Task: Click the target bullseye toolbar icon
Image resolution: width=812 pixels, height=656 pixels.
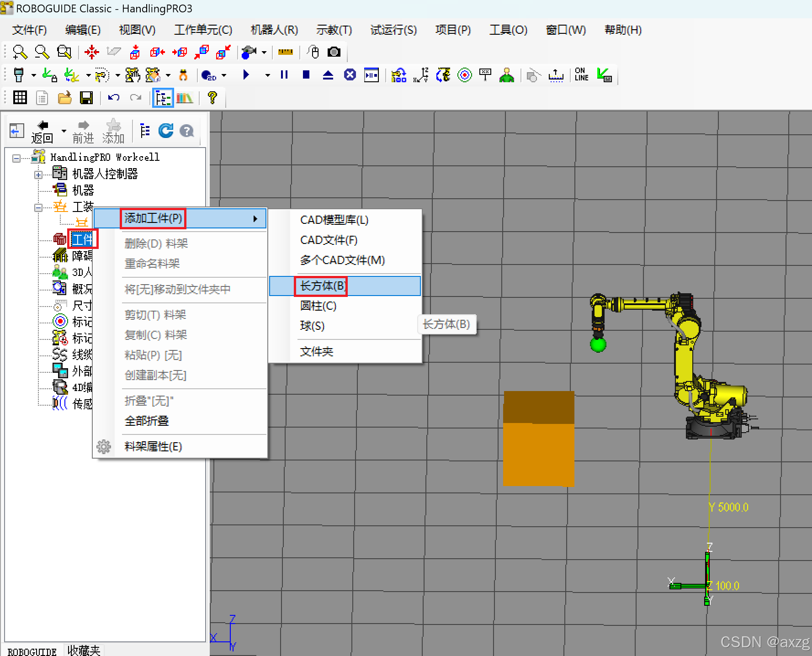Action: pyautogui.click(x=465, y=75)
